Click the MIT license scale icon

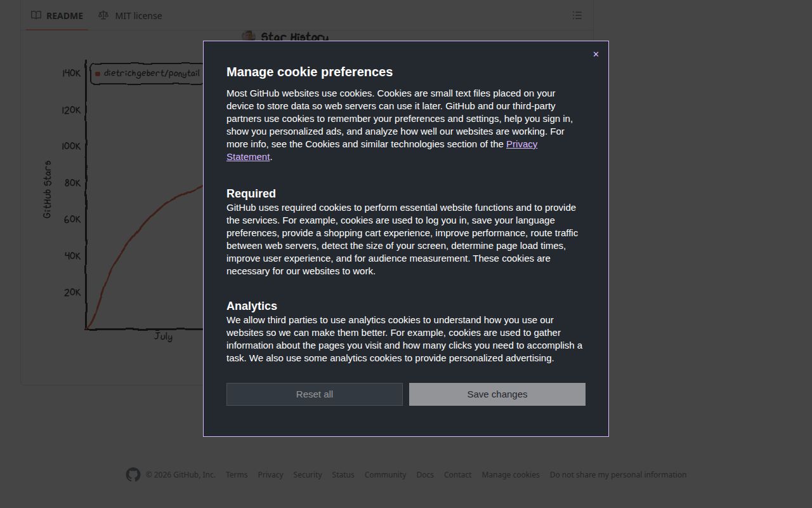tap(103, 15)
